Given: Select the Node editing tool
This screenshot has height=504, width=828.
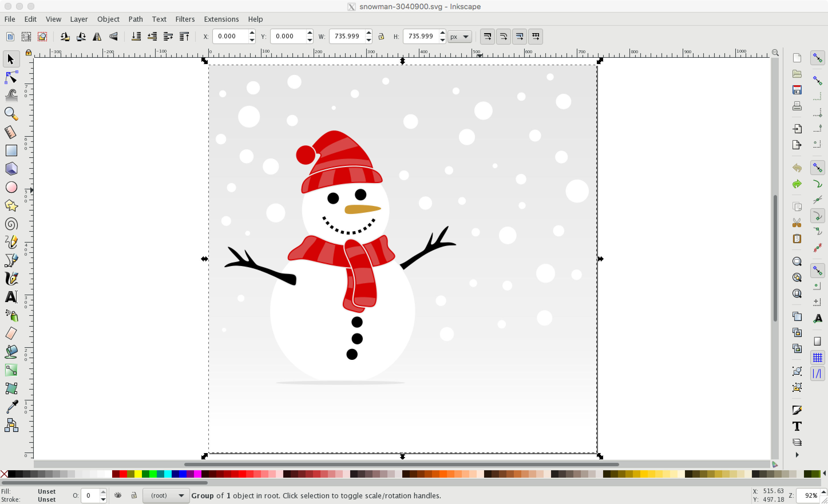Looking at the screenshot, I should coord(11,77).
